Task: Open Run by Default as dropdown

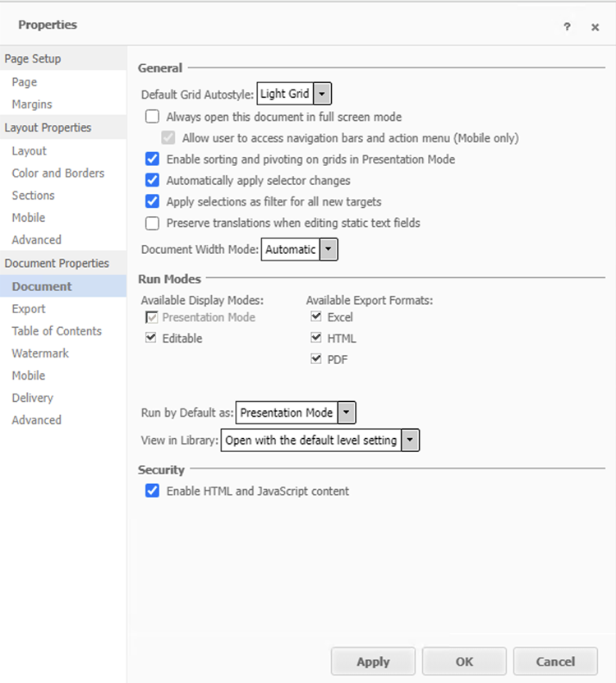Action: click(347, 413)
